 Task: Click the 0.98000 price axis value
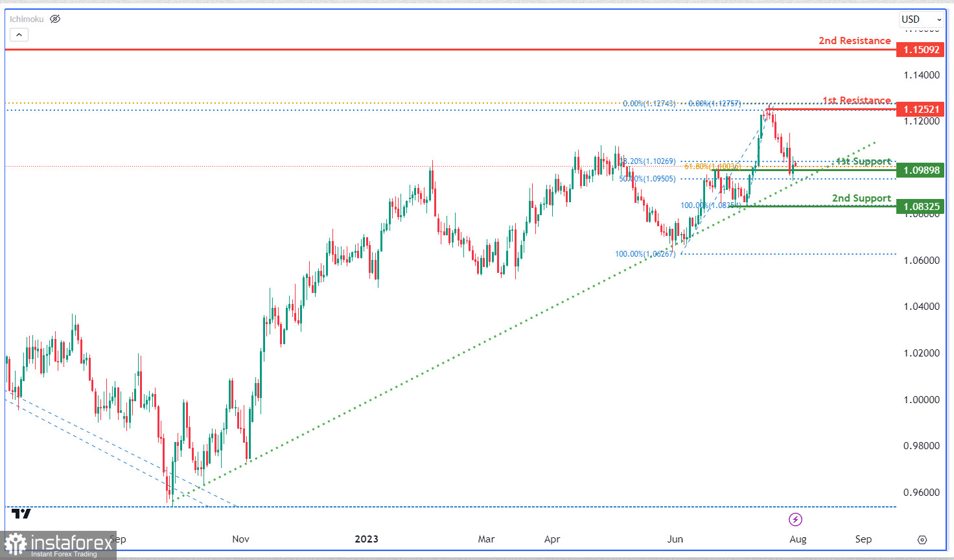pos(921,446)
